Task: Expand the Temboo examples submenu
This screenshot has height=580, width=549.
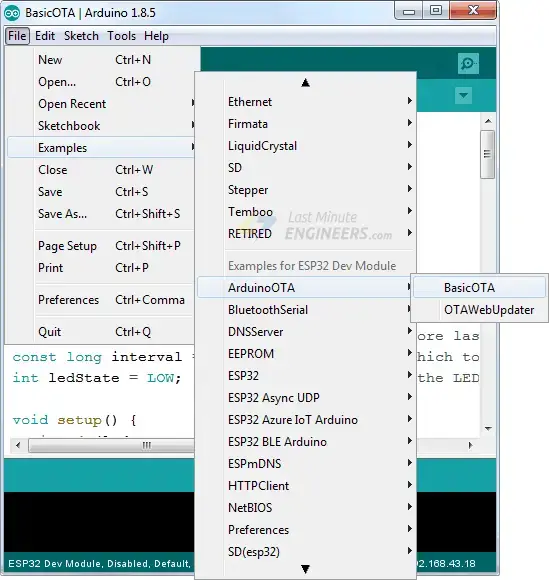Action: pyautogui.click(x=306, y=212)
